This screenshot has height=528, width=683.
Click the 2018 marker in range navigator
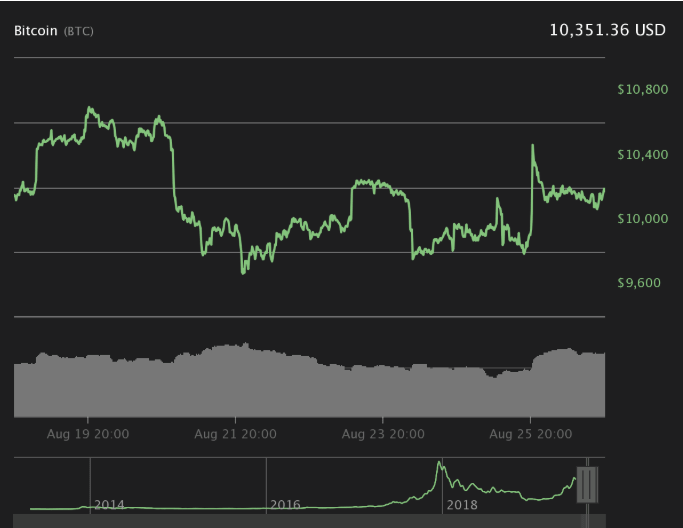(462, 504)
